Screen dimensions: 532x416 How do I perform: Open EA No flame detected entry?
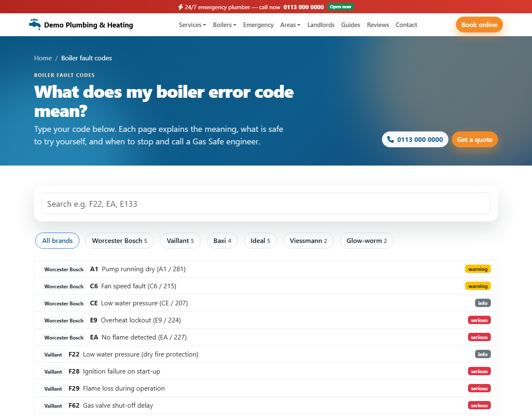pos(266,337)
